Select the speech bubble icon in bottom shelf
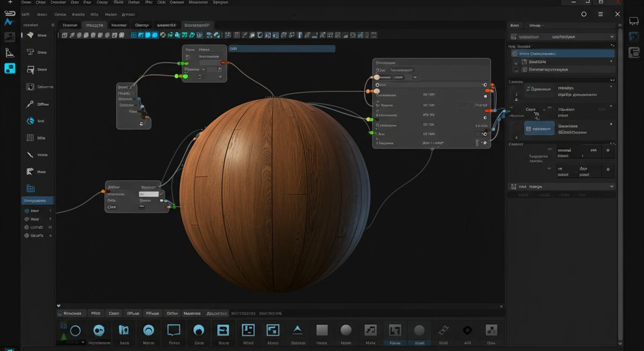 click(x=173, y=330)
